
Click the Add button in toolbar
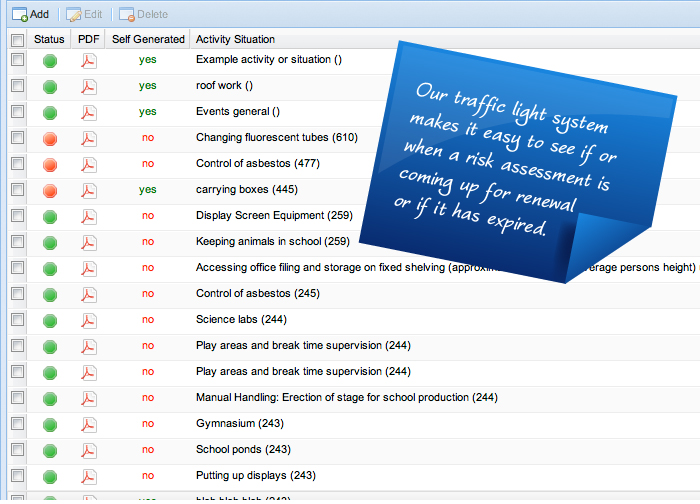tap(30, 14)
